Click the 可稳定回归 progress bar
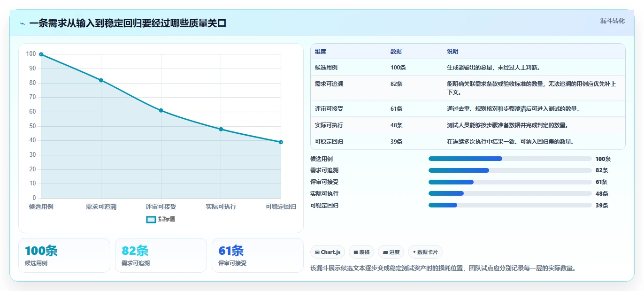The height and width of the screenshot is (291, 644). pos(510,205)
